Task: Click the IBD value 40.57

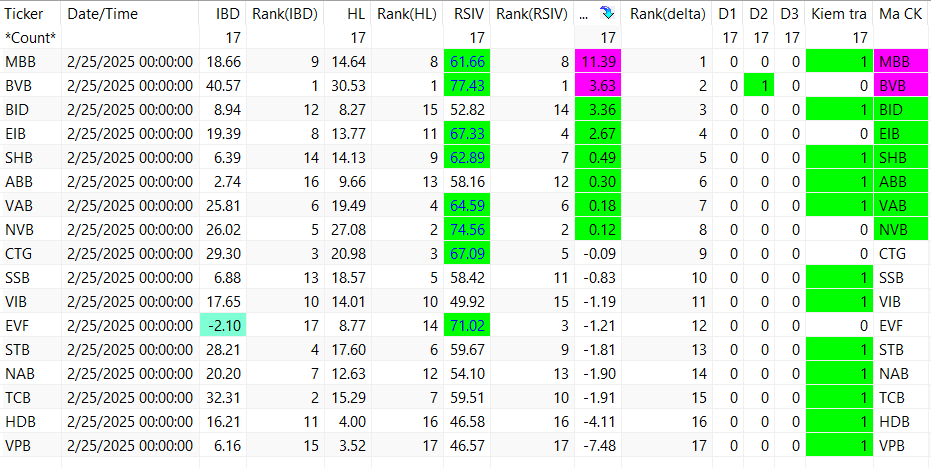Action: tap(223, 86)
